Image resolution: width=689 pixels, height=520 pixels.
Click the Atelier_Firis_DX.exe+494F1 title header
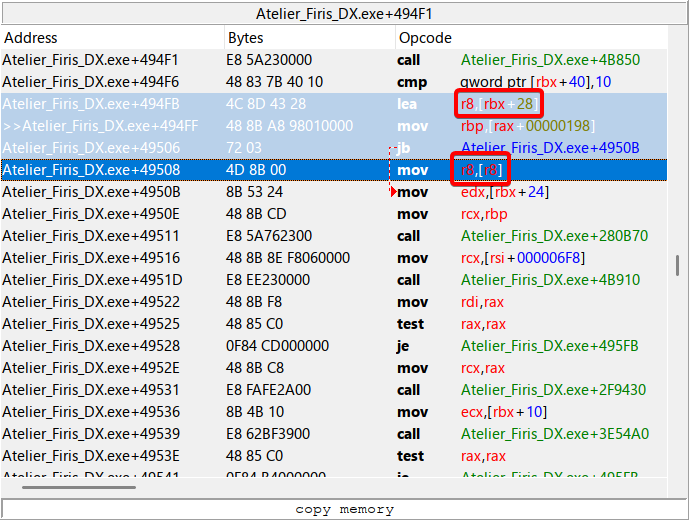344,14
